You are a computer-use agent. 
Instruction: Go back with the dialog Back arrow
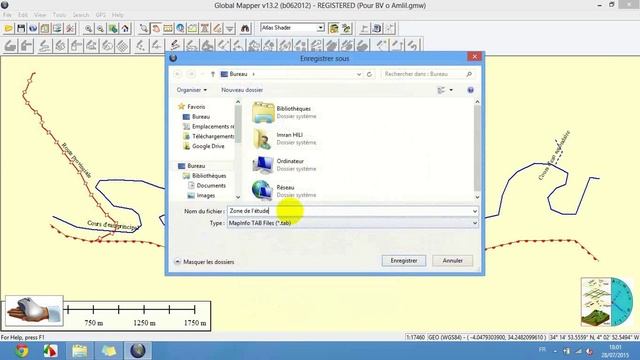178,74
